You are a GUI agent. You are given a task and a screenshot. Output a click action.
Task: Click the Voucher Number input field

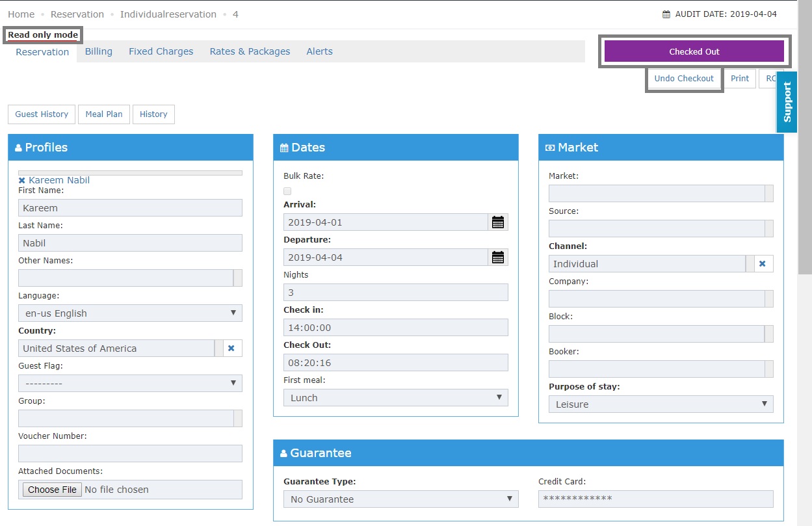point(130,454)
